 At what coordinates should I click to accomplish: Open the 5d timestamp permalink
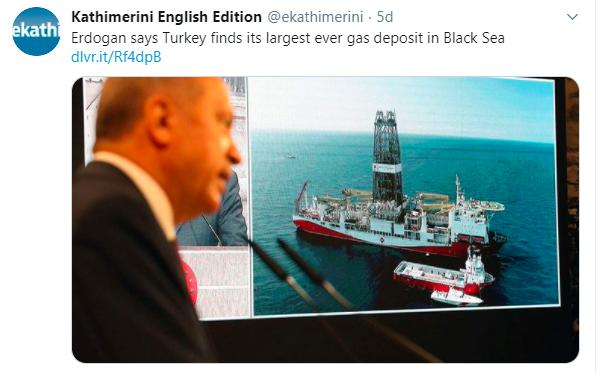[385, 17]
